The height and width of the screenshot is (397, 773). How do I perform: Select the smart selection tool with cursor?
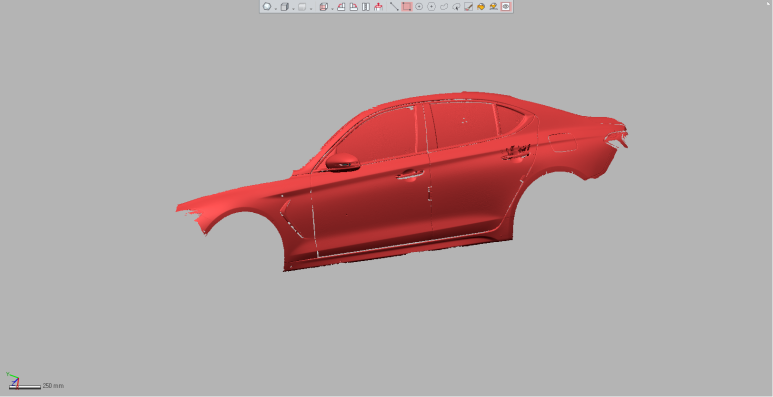[x=456, y=6]
